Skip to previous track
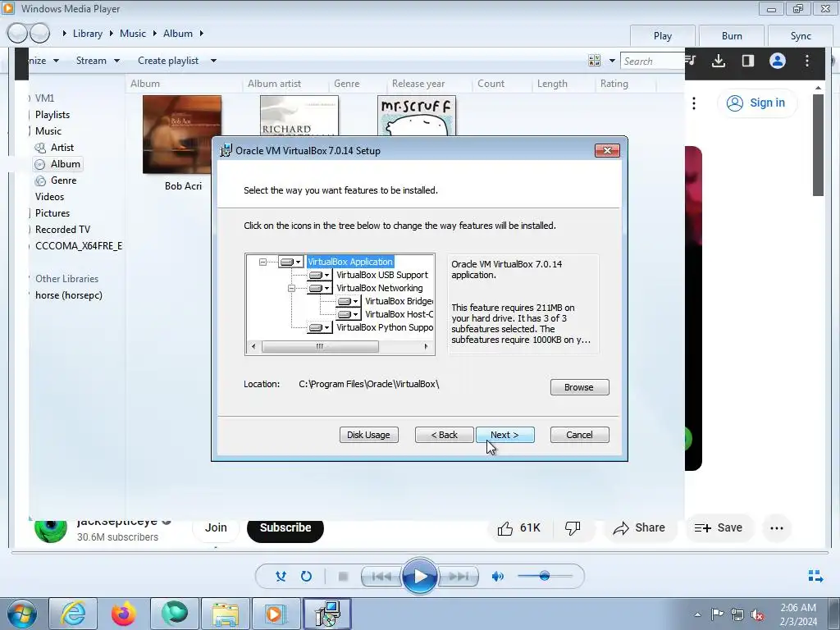 click(x=381, y=577)
